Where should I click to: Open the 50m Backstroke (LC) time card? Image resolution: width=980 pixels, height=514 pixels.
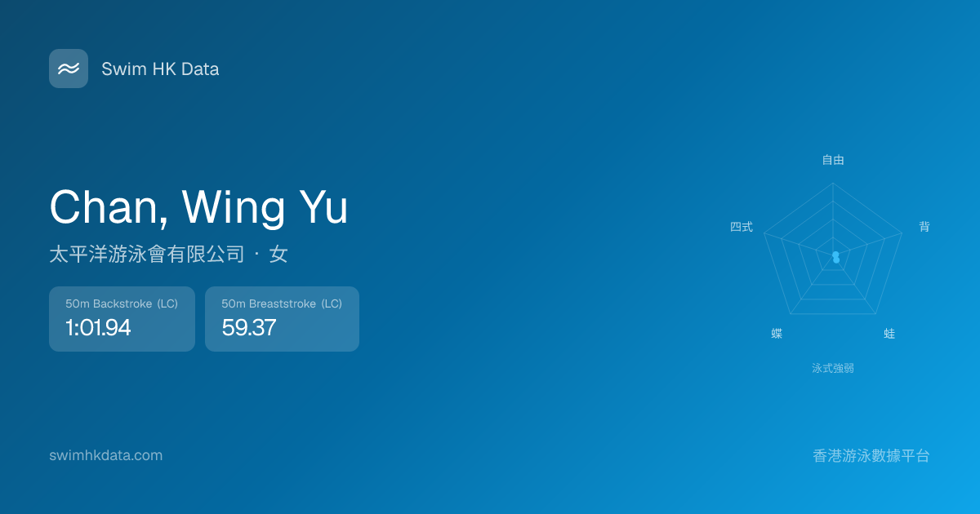pos(122,319)
